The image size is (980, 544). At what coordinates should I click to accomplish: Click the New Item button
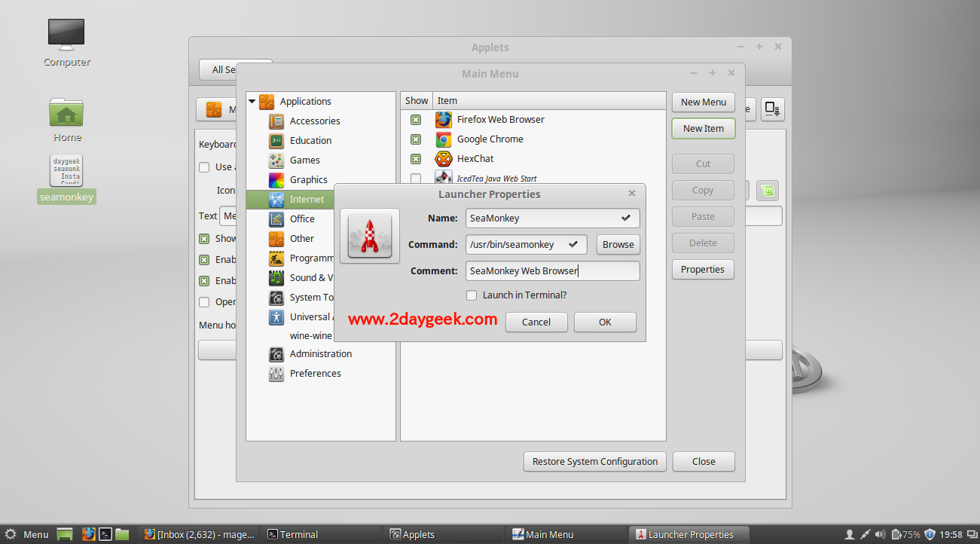(x=704, y=128)
